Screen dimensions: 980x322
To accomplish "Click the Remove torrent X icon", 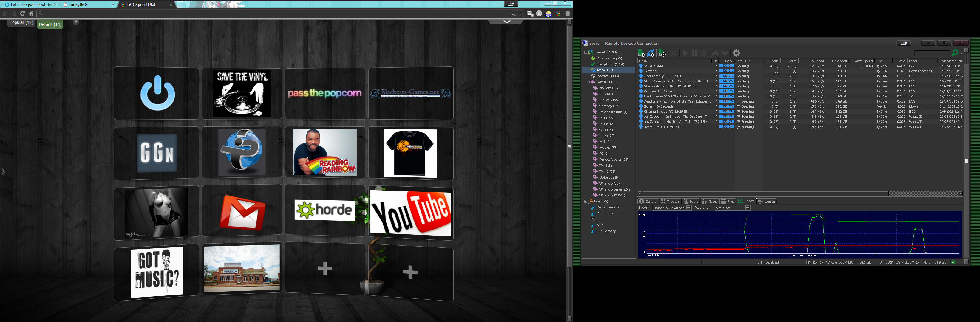I will (x=674, y=53).
